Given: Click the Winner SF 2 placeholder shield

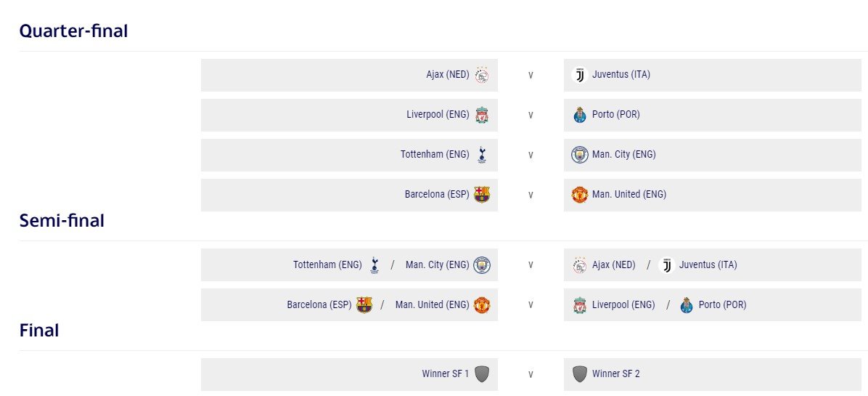Looking at the screenshot, I should (580, 374).
